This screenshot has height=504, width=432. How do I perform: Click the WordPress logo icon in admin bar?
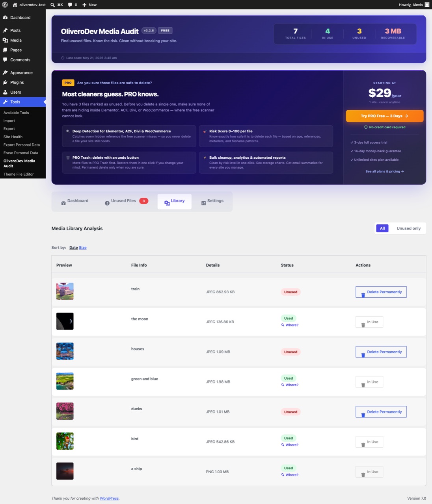click(x=5, y=5)
